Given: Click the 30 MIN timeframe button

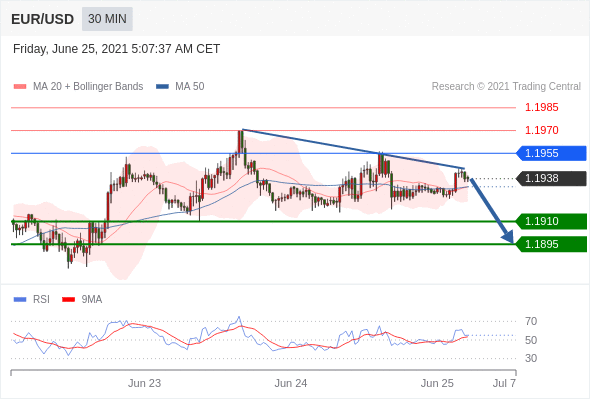Looking at the screenshot, I should click(107, 18).
